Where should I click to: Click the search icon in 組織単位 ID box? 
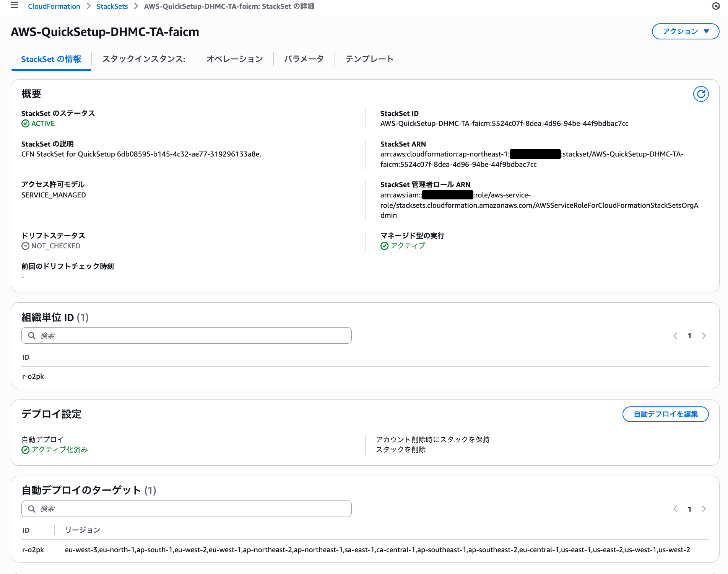tap(32, 336)
